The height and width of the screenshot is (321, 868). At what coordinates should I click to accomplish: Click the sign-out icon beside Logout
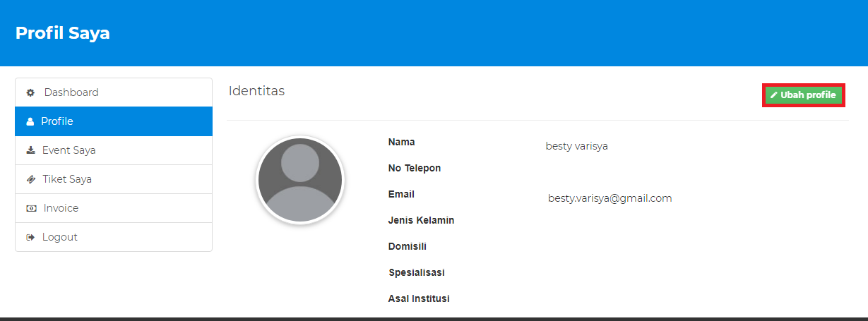pos(30,238)
